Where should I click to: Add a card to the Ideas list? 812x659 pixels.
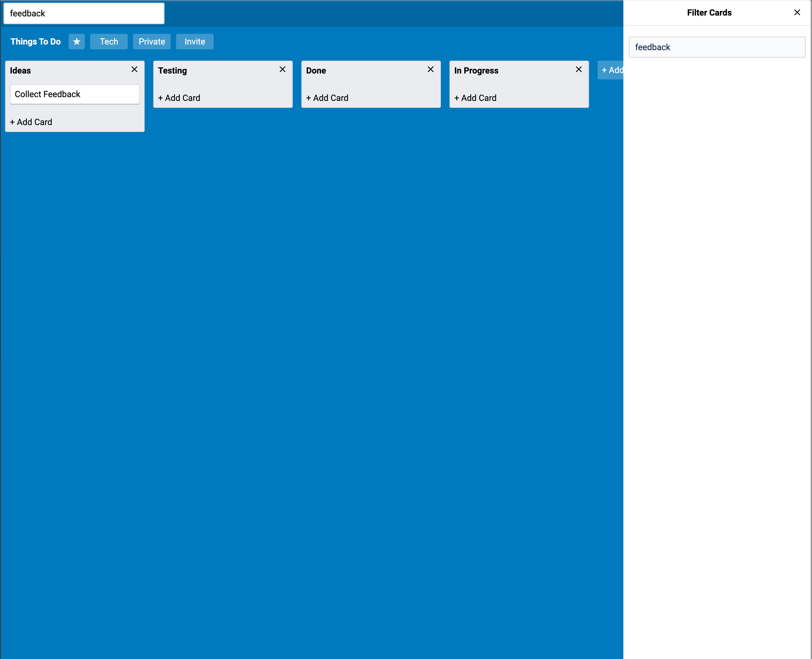[x=31, y=122]
